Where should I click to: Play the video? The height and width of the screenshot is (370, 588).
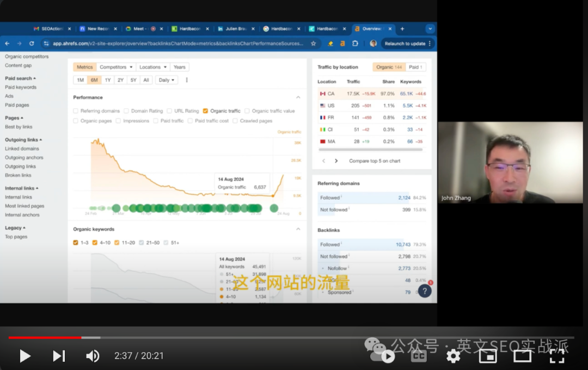point(24,356)
